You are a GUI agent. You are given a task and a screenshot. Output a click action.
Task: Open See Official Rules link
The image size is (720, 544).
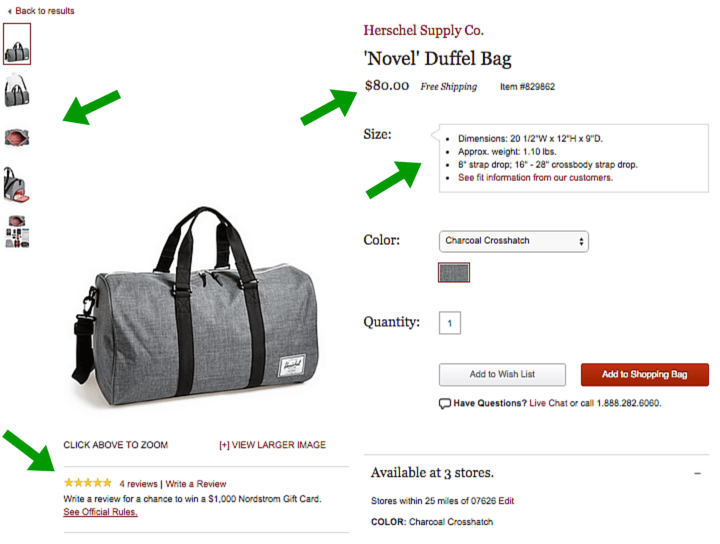(x=100, y=512)
